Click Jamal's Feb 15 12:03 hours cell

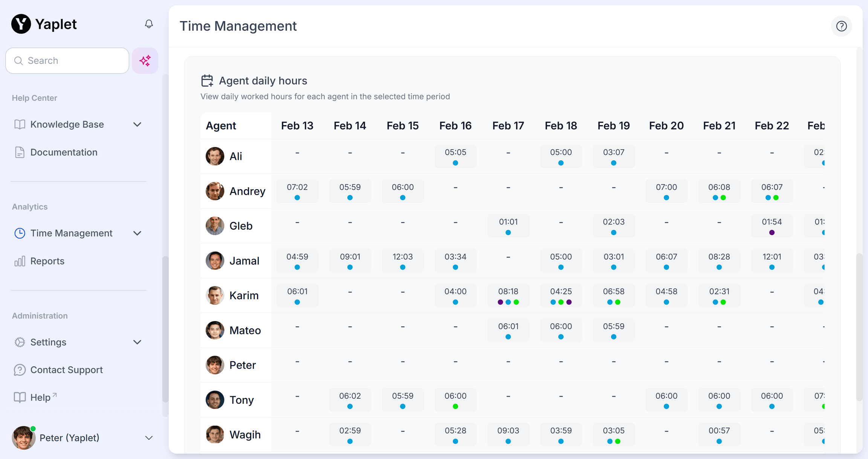402,261
